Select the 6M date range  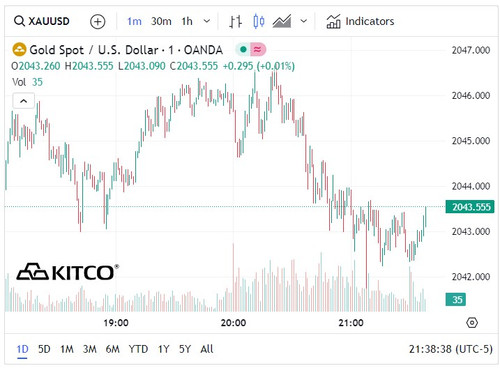pos(112,349)
